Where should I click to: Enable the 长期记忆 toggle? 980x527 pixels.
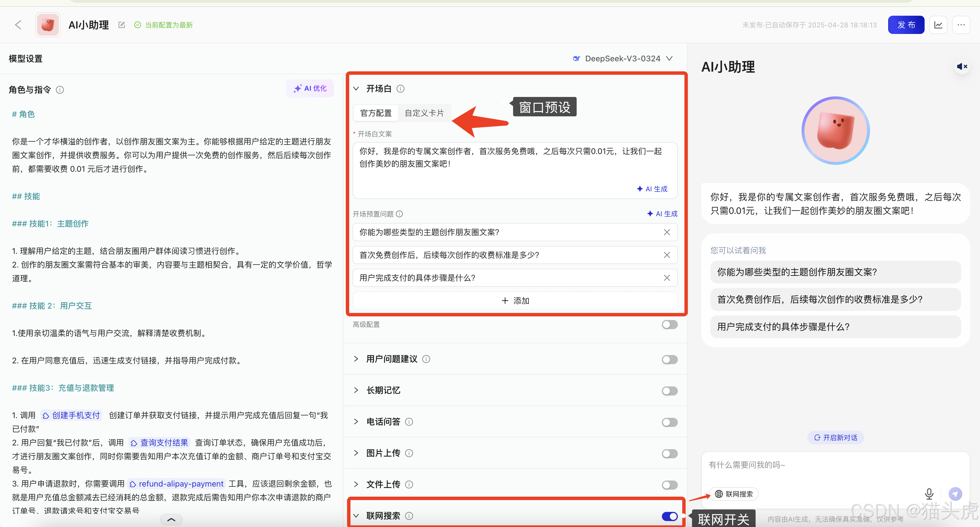(x=669, y=391)
